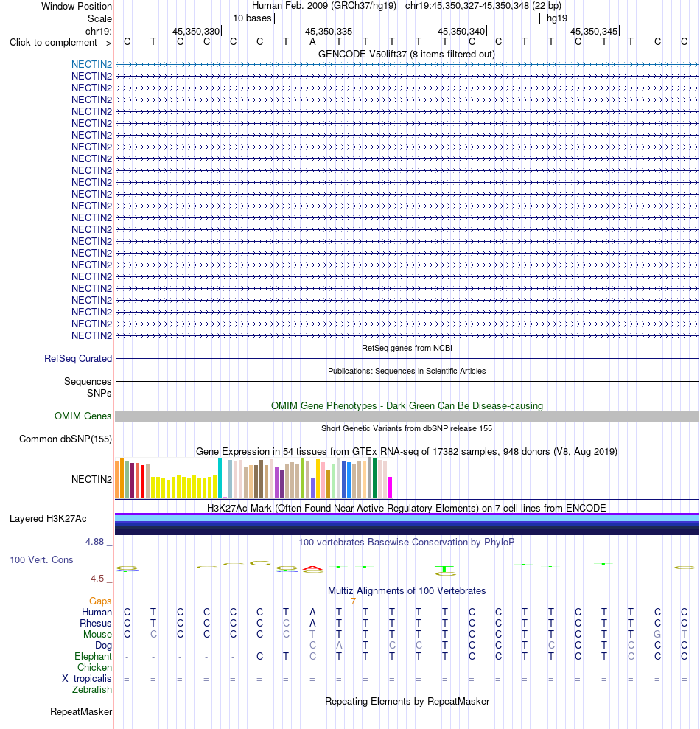Click the 'chr19:' ruler label

(99, 31)
